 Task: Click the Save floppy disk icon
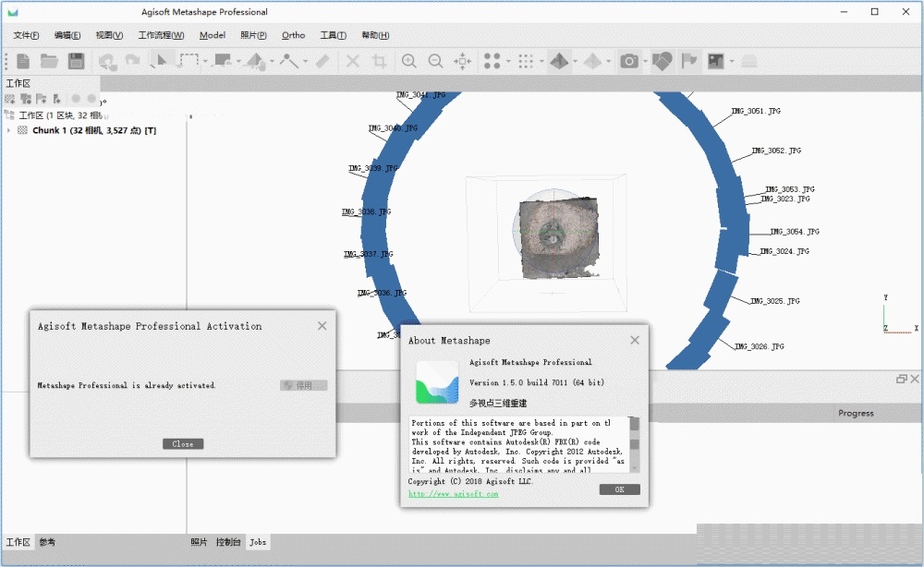pyautogui.click(x=76, y=61)
